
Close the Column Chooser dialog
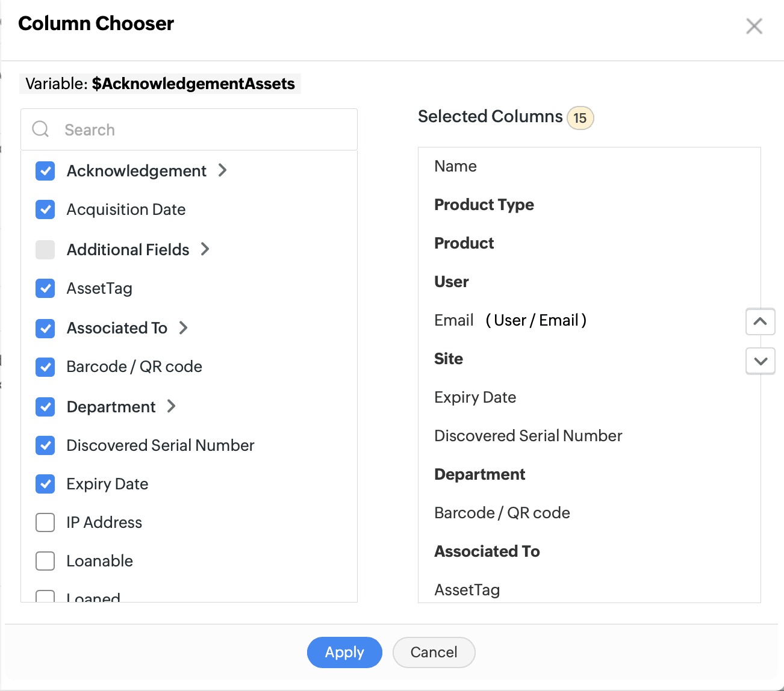754,26
